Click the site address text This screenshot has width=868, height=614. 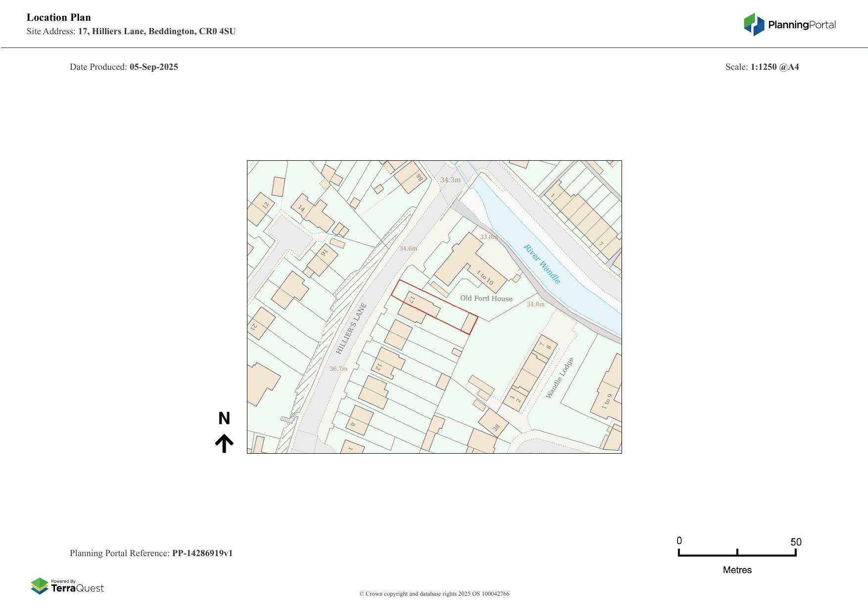click(x=156, y=31)
